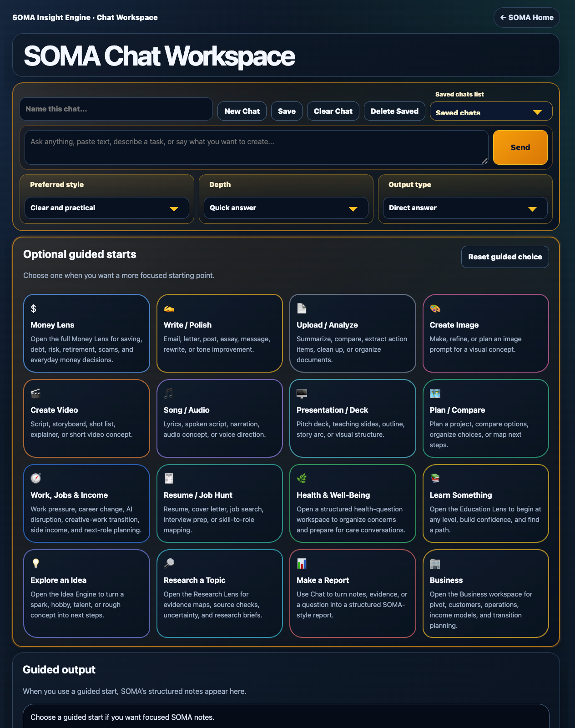Click the palette icon on Create Image
This screenshot has height=728, width=575.
click(435, 308)
